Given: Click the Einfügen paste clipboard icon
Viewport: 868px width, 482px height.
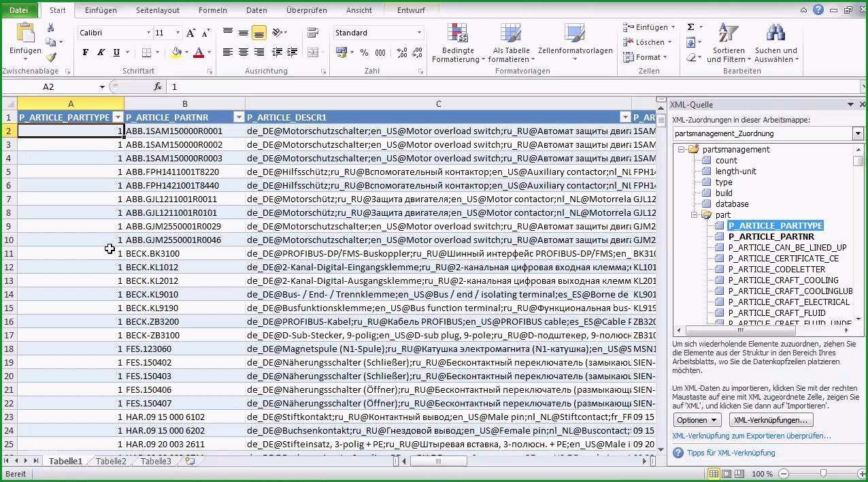Looking at the screenshot, I should click(x=25, y=33).
